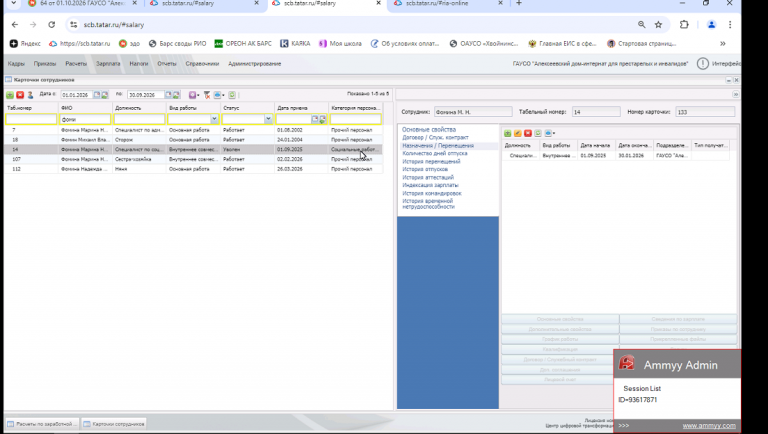Click calendar icon in Дата приема filter
This screenshot has width=768, height=434.
[x=315, y=119]
